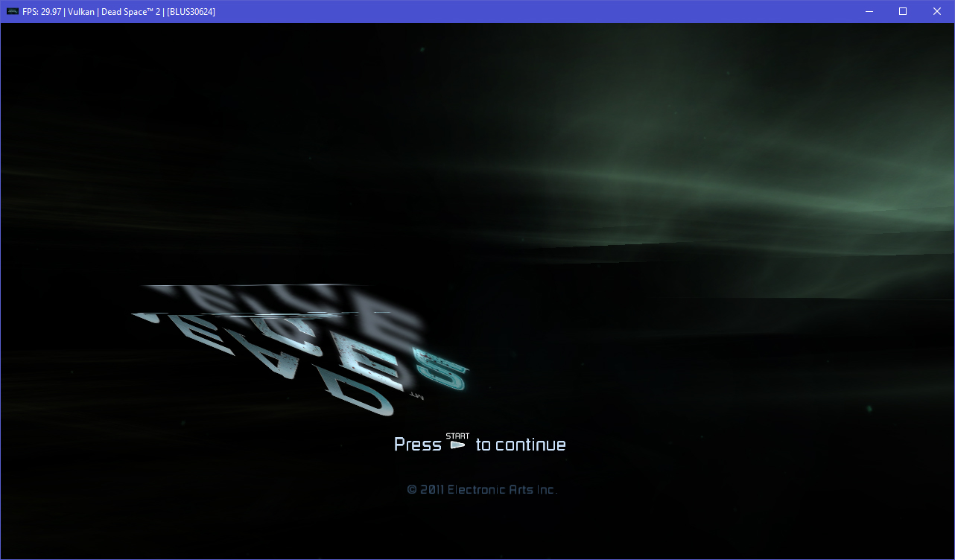Click the START button triangle glyph
This screenshot has height=560, width=955.
click(458, 444)
